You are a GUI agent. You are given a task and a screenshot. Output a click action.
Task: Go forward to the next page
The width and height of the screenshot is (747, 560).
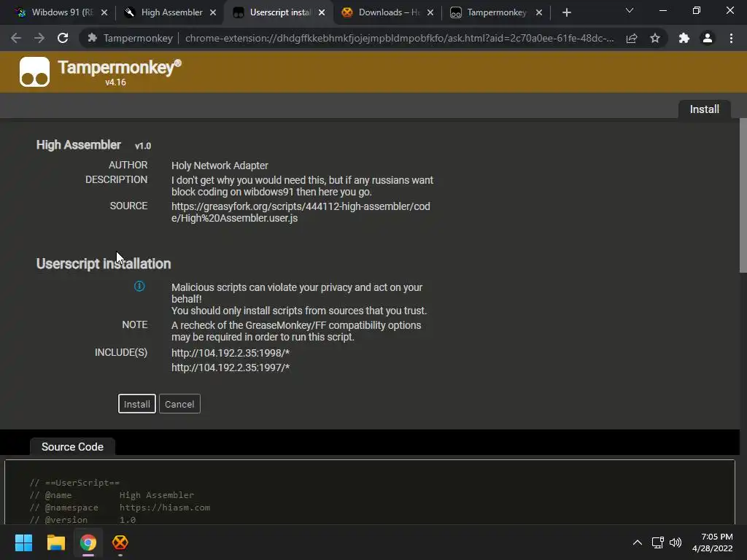click(x=39, y=38)
